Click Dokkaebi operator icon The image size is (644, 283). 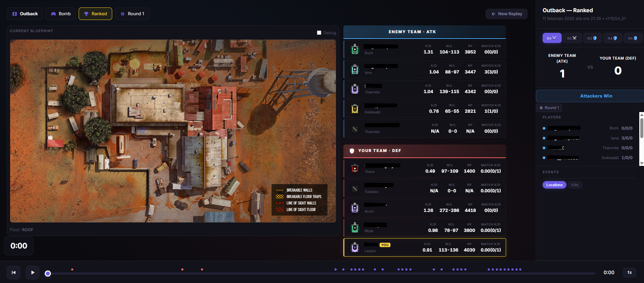pos(355,109)
